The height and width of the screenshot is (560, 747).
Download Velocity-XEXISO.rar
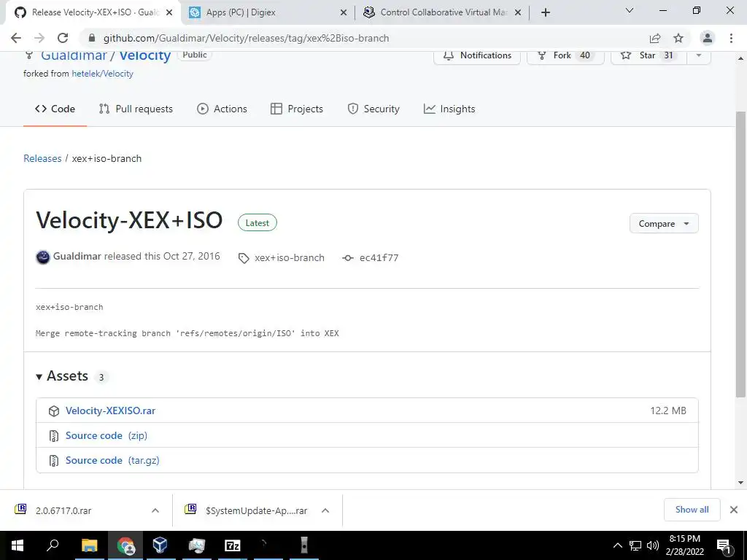pyautogui.click(x=111, y=411)
